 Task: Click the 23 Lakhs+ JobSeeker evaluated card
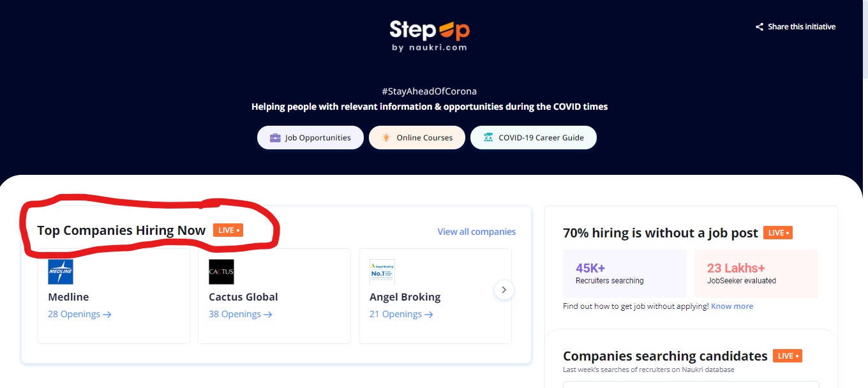tap(756, 273)
